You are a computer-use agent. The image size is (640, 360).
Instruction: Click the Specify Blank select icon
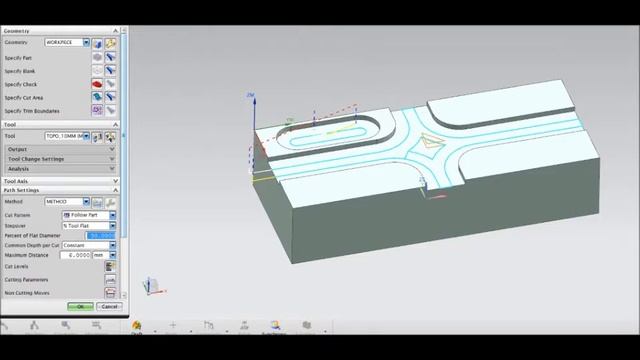pyautogui.click(x=97, y=71)
